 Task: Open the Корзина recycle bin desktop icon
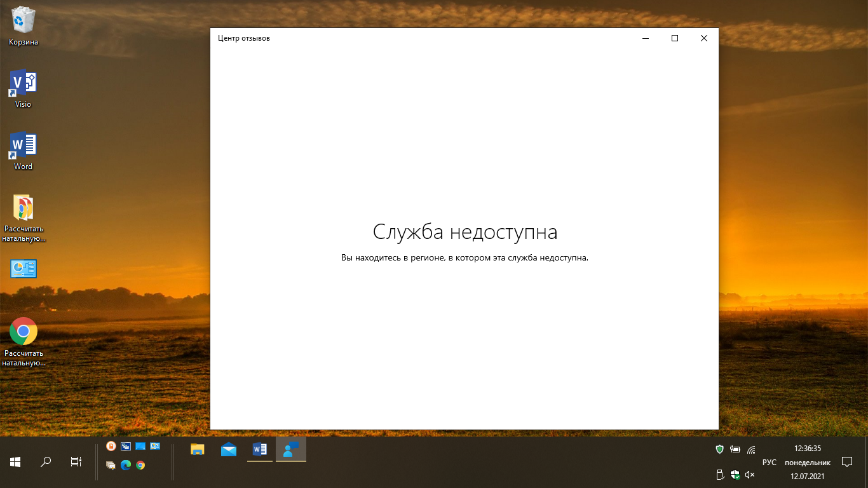click(23, 20)
